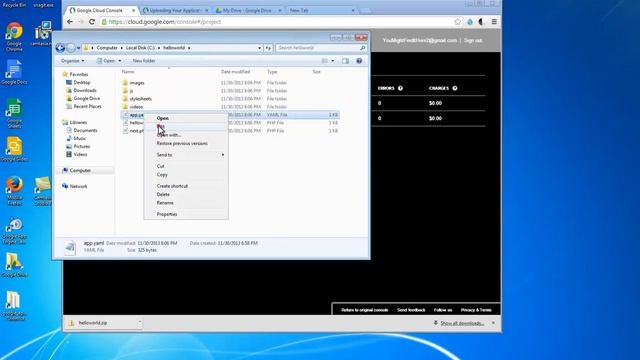Choose Open with... in the context menu

186,135
